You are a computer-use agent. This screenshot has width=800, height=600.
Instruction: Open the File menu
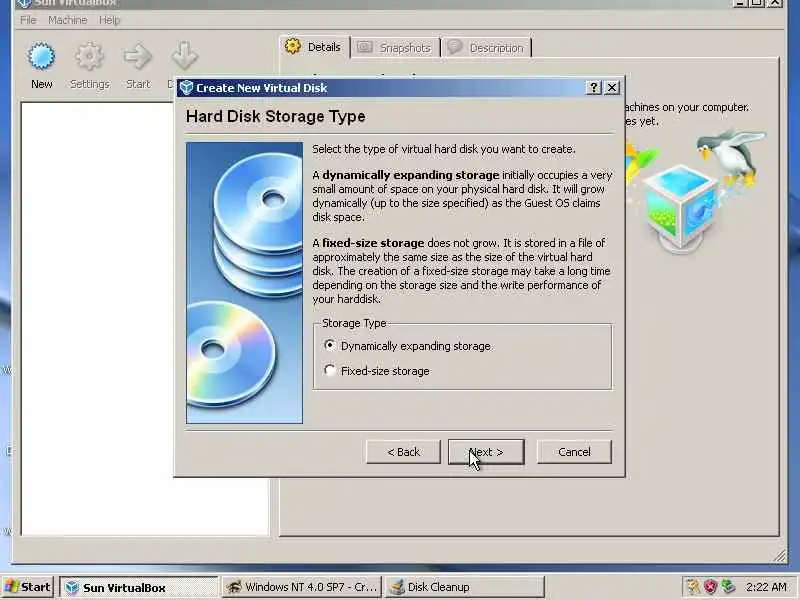pyautogui.click(x=28, y=20)
